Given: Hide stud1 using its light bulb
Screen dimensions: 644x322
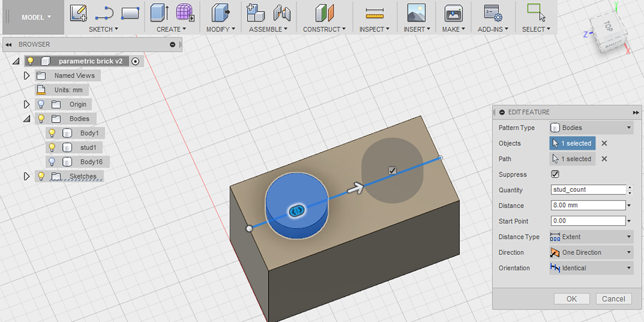Looking at the screenshot, I should [x=52, y=147].
